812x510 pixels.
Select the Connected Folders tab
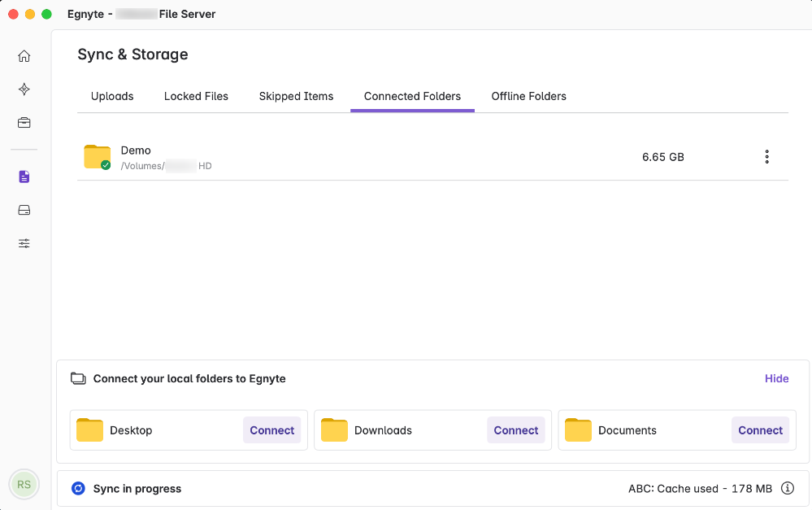(412, 97)
